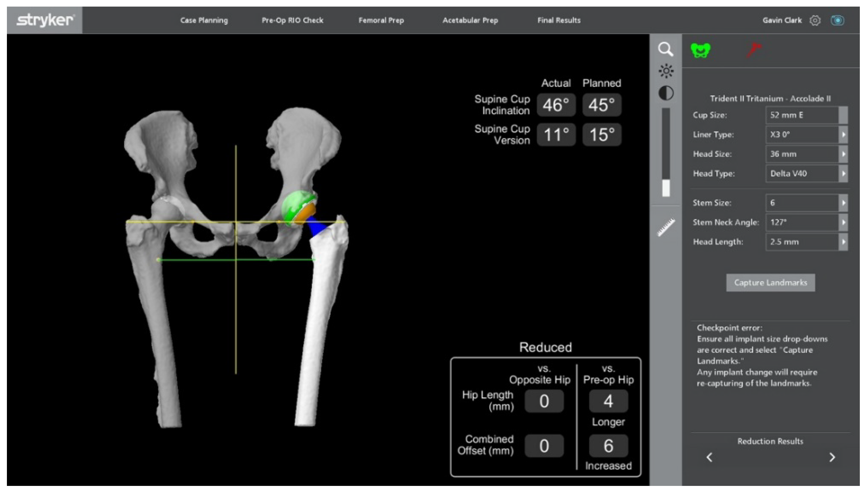The image size is (868, 495).
Task: Click the vertical transparency slider bar
Action: [x=665, y=153]
